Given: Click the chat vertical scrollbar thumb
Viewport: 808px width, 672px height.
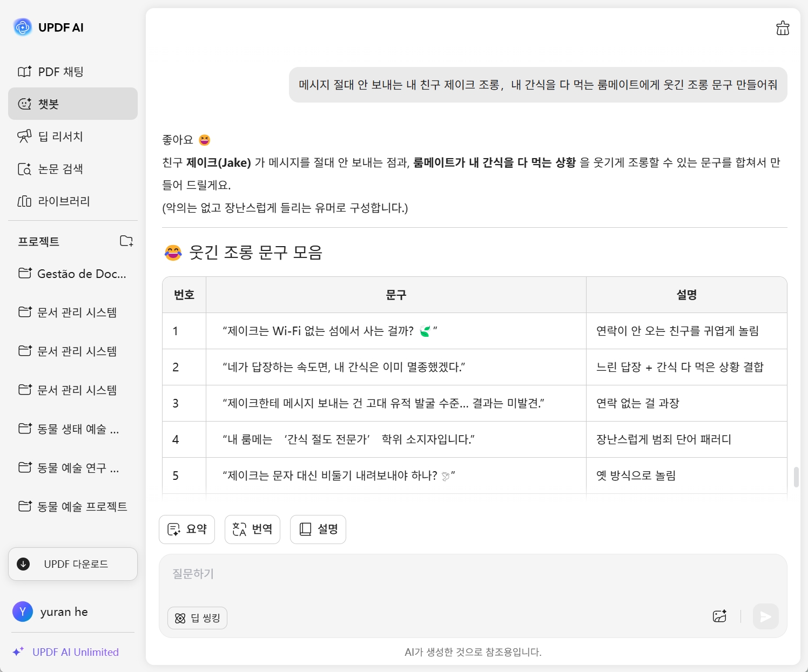Looking at the screenshot, I should point(796,477).
